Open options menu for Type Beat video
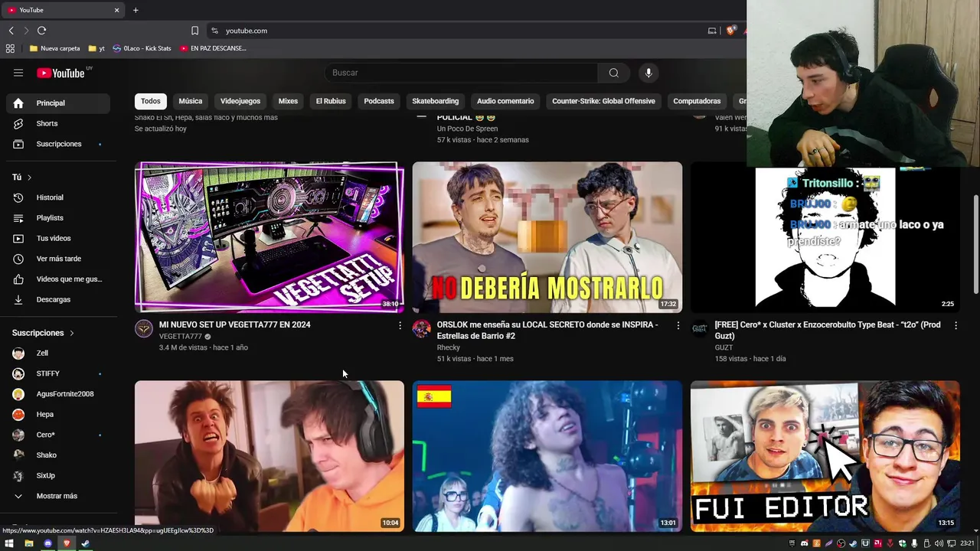Image resolution: width=980 pixels, height=551 pixels. pos(955,325)
